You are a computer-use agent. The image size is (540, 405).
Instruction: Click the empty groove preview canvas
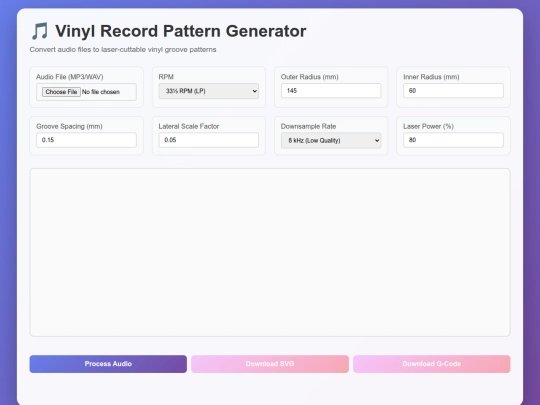click(x=270, y=252)
